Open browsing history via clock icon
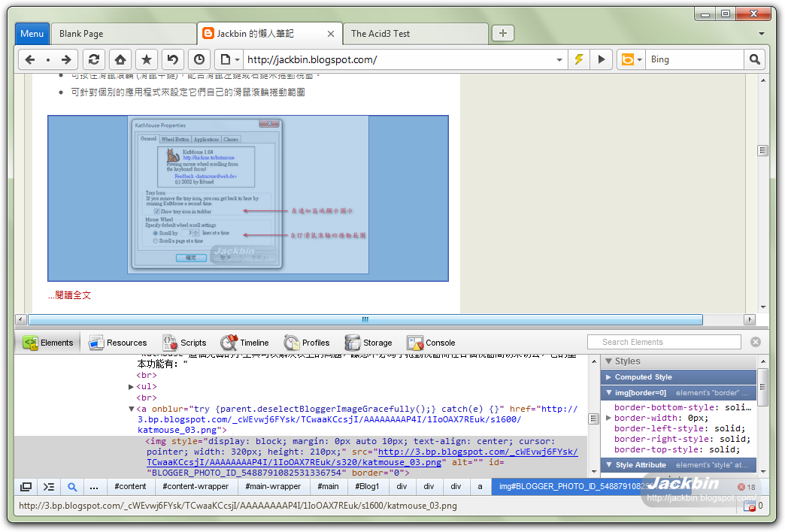The height and width of the screenshot is (532, 785). pyautogui.click(x=199, y=59)
